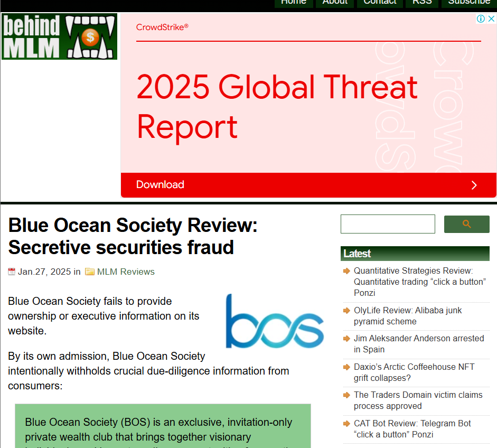Click the Download arrow chevron in ad
The width and height of the screenshot is (497, 448).
[474, 185]
